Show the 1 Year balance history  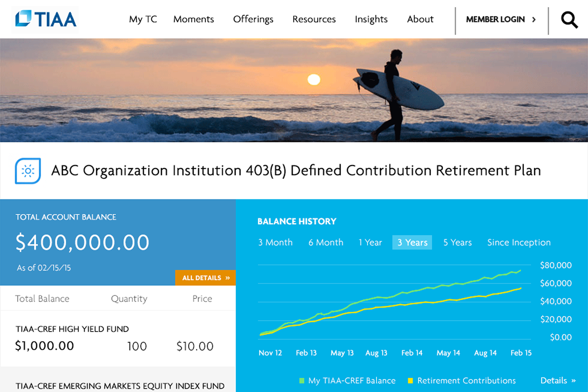370,243
